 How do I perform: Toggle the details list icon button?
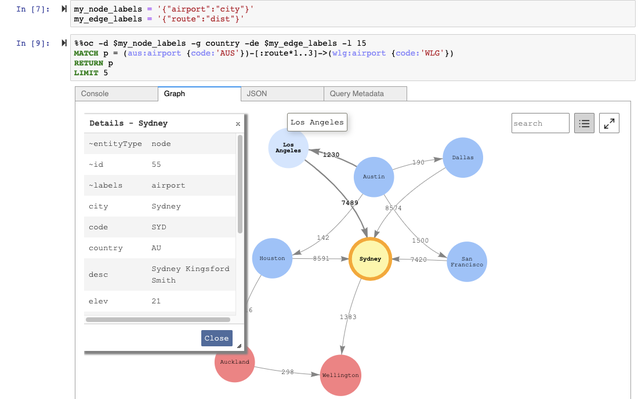coord(584,123)
